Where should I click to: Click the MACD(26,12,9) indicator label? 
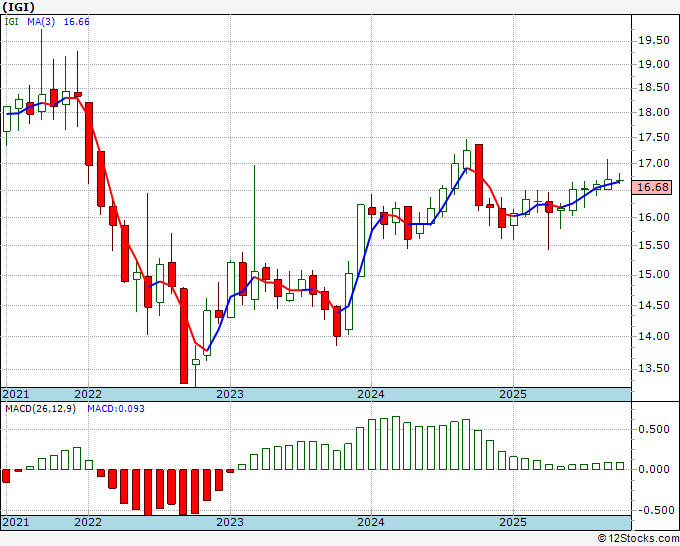pyautogui.click(x=40, y=409)
